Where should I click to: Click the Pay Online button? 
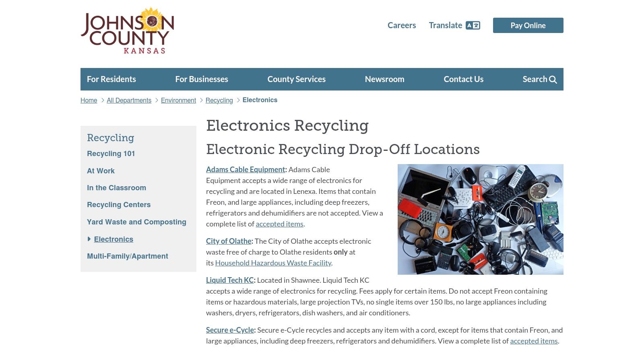[528, 25]
